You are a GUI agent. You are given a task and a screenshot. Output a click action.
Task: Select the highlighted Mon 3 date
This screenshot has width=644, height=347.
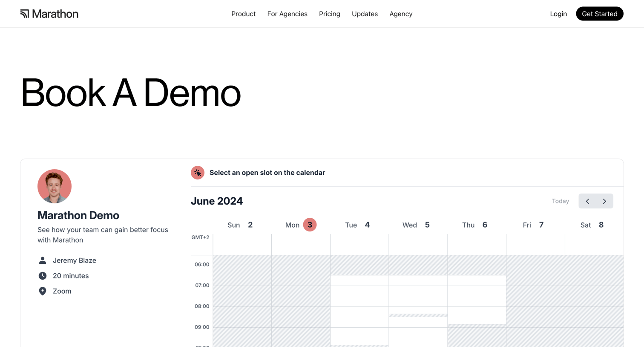tap(310, 225)
